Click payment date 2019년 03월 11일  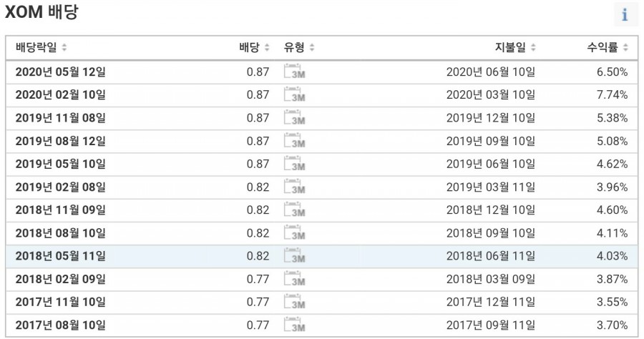pos(491,187)
